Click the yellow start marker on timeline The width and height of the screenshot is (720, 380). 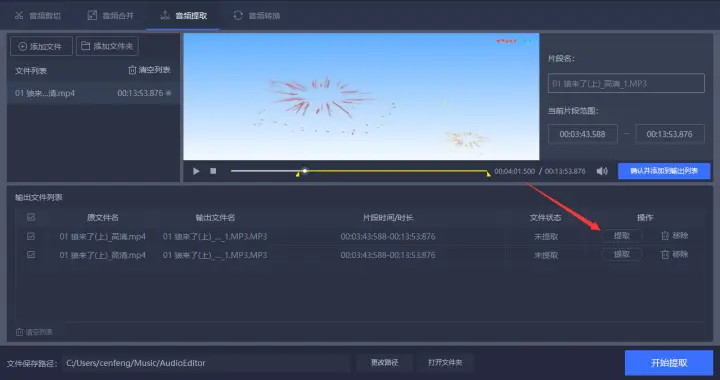pyautogui.click(x=298, y=174)
